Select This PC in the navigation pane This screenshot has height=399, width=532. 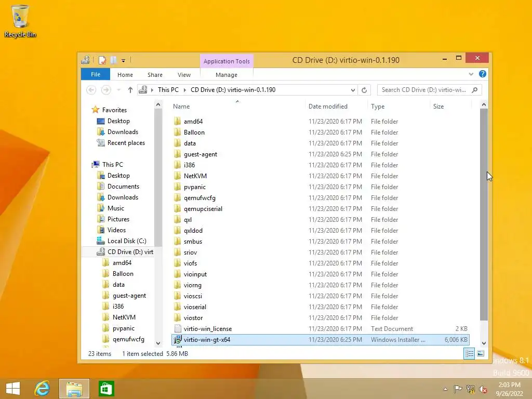(112, 165)
